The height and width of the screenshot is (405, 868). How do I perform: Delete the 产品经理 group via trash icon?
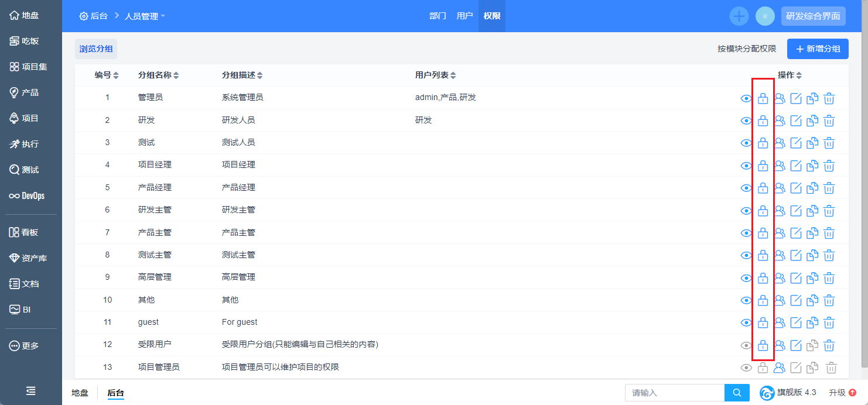click(x=829, y=188)
